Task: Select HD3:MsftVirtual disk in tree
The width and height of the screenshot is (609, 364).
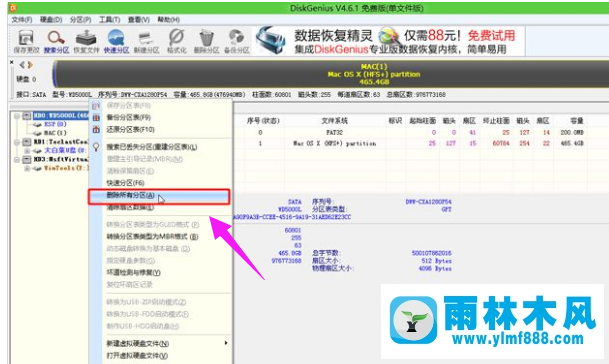Action: [x=61, y=159]
